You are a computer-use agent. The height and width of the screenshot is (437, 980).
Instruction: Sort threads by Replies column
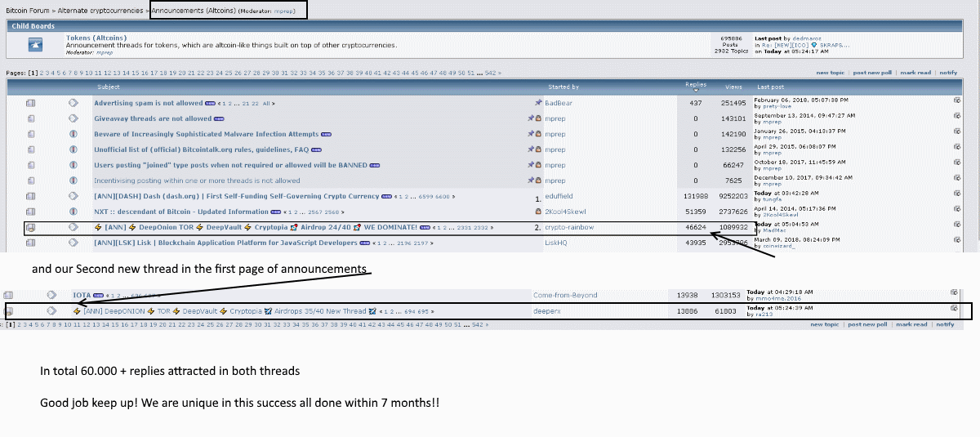[x=696, y=83]
